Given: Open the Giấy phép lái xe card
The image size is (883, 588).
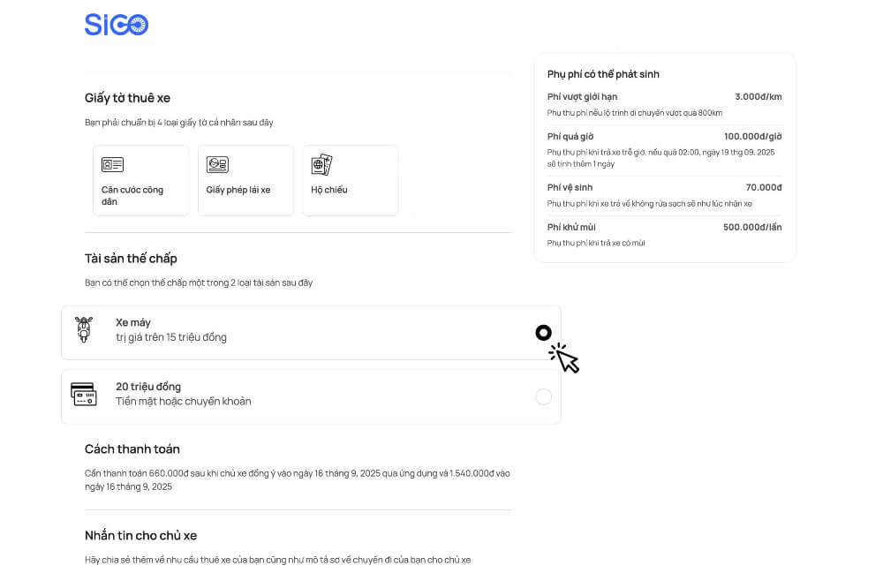Looking at the screenshot, I should tap(245, 181).
